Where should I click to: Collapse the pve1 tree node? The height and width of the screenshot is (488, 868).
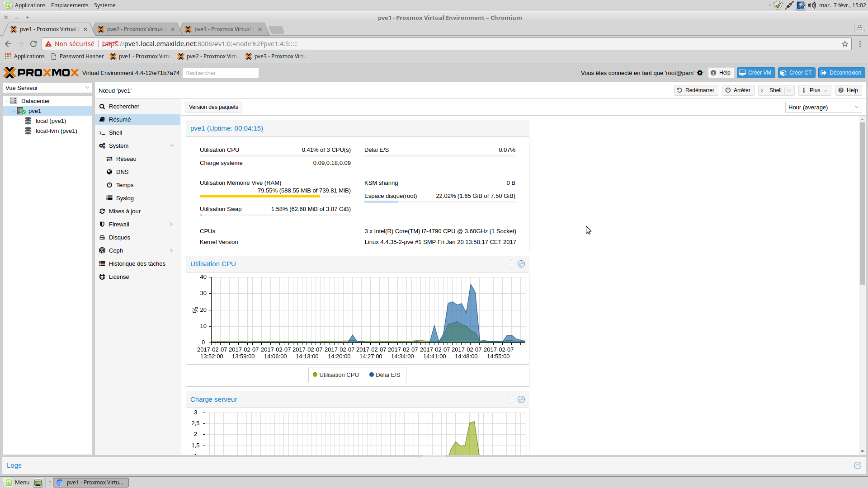coord(14,111)
